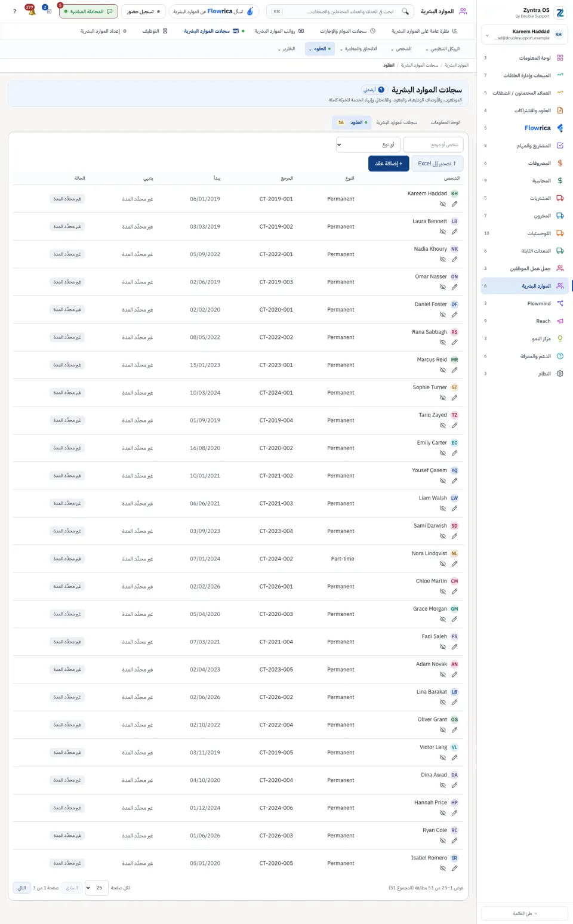Open the أي نوع contract type dropdown

[x=368, y=144]
